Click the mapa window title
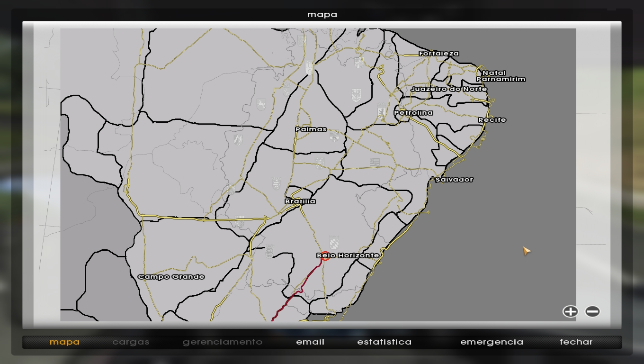The height and width of the screenshot is (364, 644). (x=322, y=14)
